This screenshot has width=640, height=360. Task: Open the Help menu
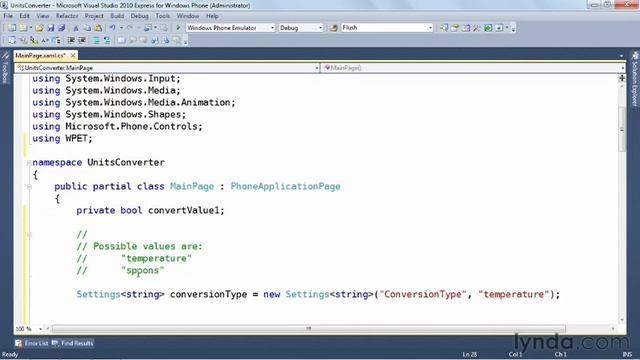click(x=212, y=16)
